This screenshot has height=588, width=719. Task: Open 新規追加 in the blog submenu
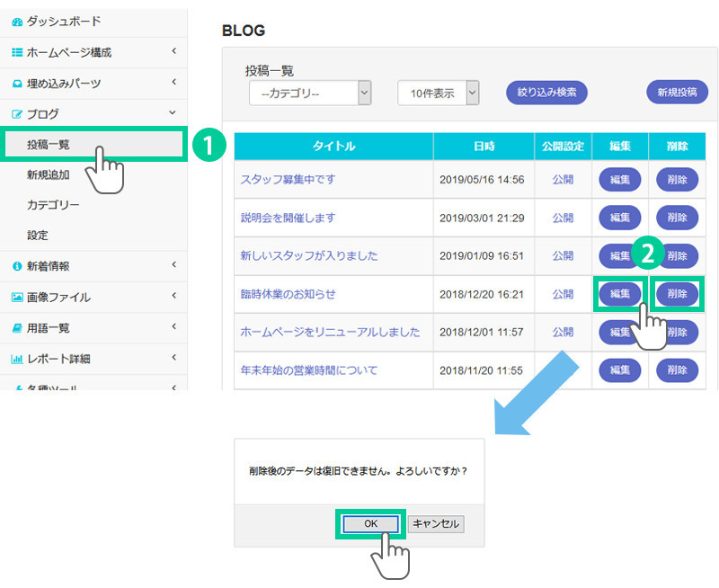[x=49, y=175]
